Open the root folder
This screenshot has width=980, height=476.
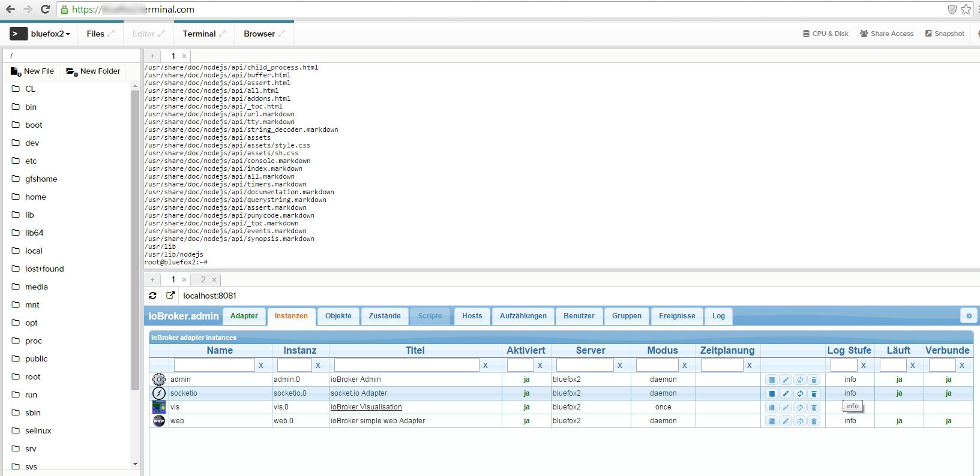pyautogui.click(x=33, y=376)
